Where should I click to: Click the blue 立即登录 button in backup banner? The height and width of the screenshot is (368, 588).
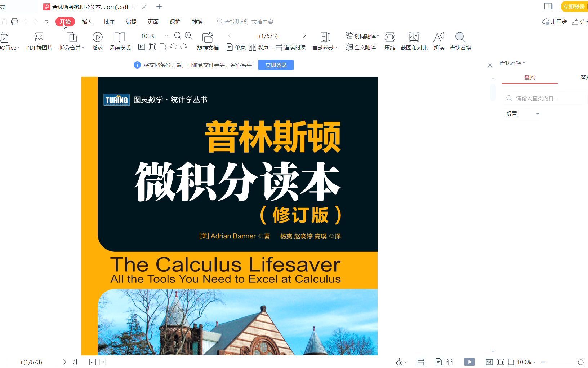tap(276, 65)
